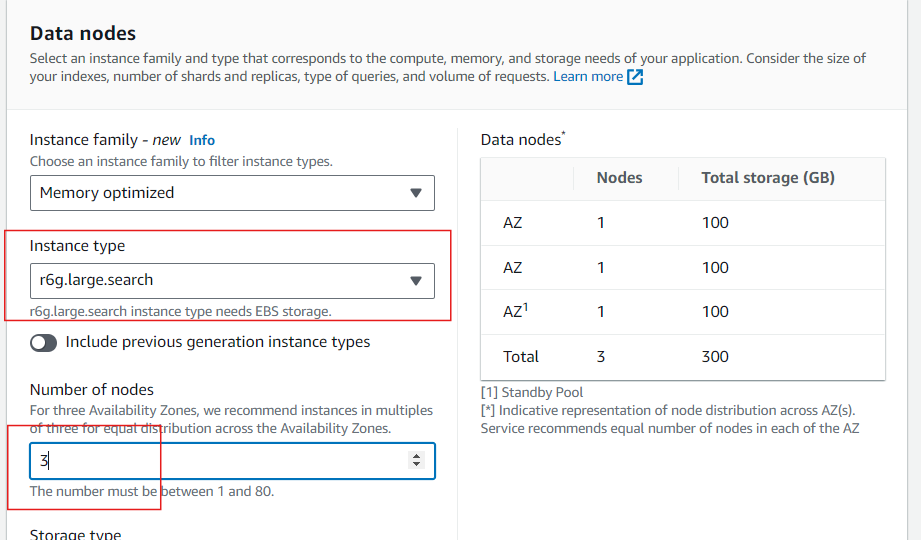Click the external link icon beside Learn more
The width and height of the screenshot is (921, 540).
pos(635,77)
